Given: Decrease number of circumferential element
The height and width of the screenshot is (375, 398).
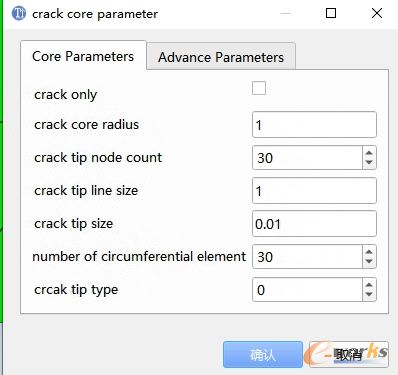Looking at the screenshot, I should pyautogui.click(x=369, y=261).
